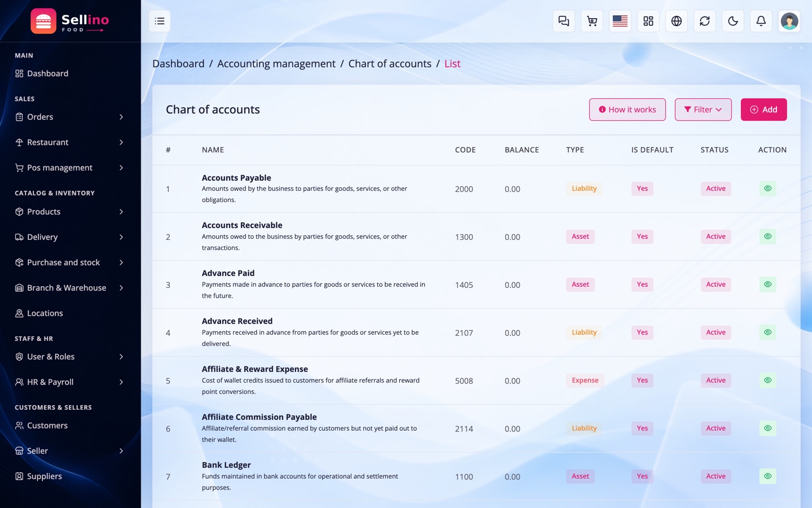812x508 pixels.
Task: View the Advance Received row eye icon
Action: pyautogui.click(x=767, y=332)
